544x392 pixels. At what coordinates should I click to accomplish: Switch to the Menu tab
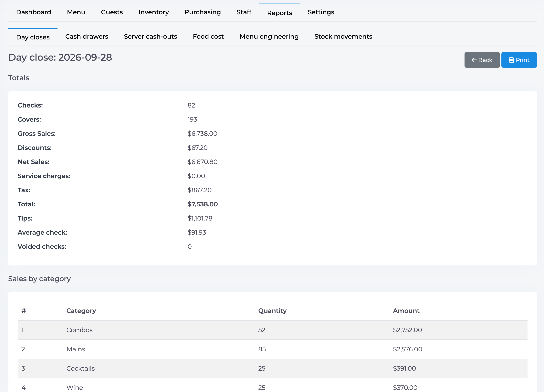[x=76, y=12]
